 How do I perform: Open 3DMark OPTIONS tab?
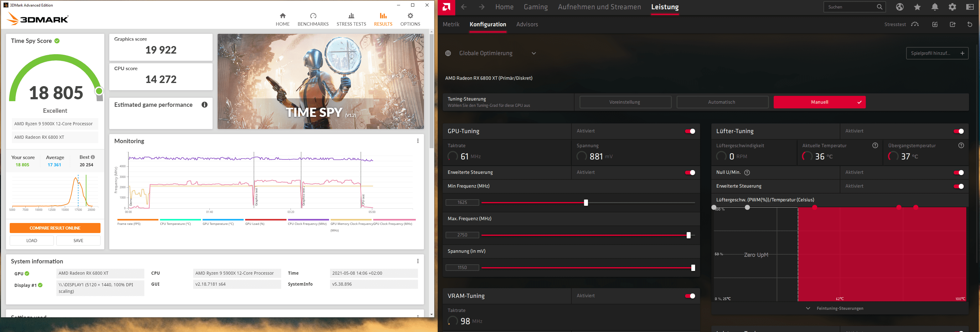pos(410,19)
